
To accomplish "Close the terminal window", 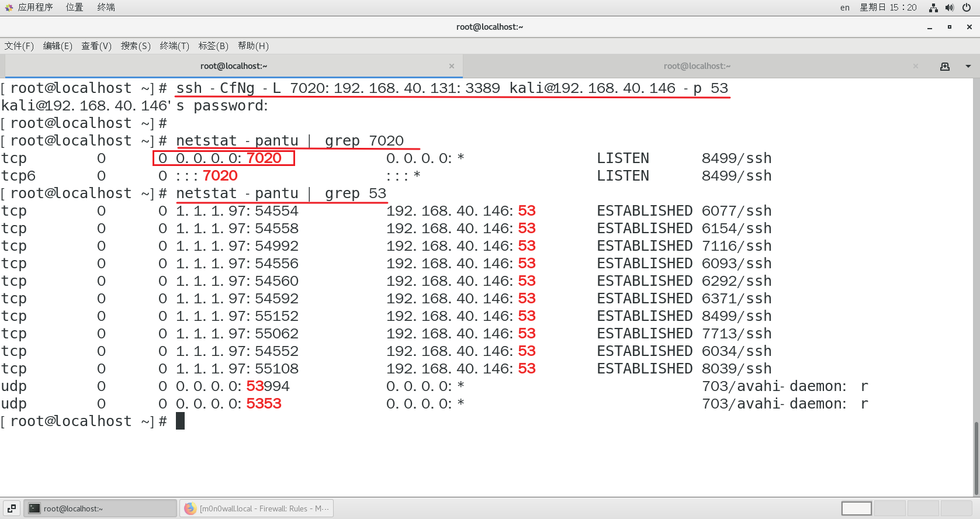I will (969, 27).
